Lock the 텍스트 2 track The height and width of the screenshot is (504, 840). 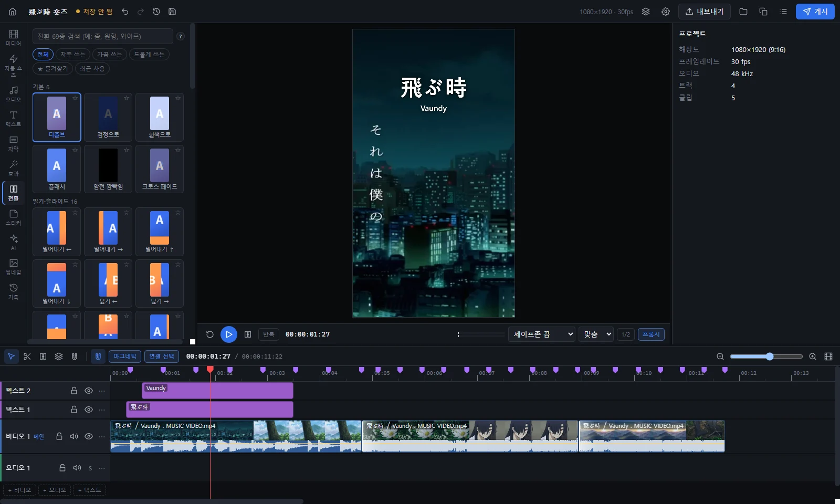(74, 391)
